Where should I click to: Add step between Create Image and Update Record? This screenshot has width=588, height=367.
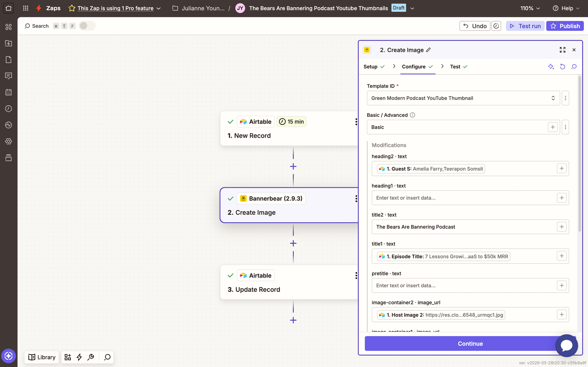coord(293,243)
